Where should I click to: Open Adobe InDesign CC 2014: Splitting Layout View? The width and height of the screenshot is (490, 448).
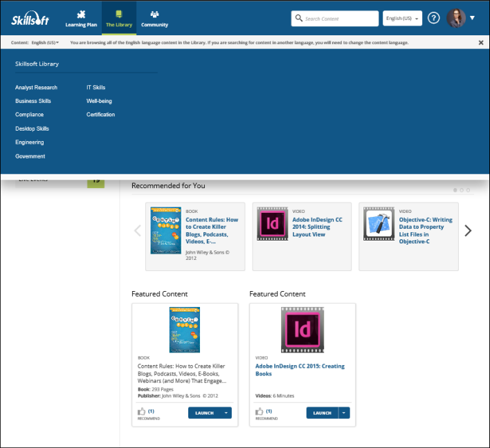[x=317, y=227]
